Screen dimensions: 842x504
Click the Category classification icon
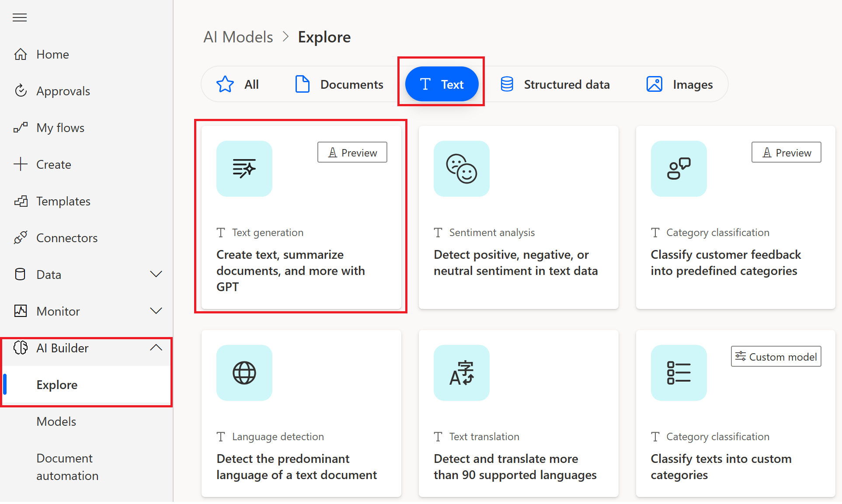680,168
